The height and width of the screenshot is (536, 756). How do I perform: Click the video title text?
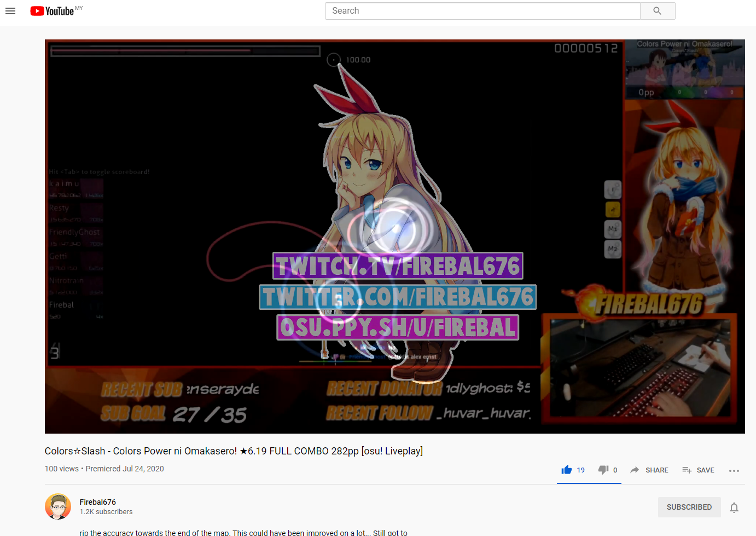point(234,451)
